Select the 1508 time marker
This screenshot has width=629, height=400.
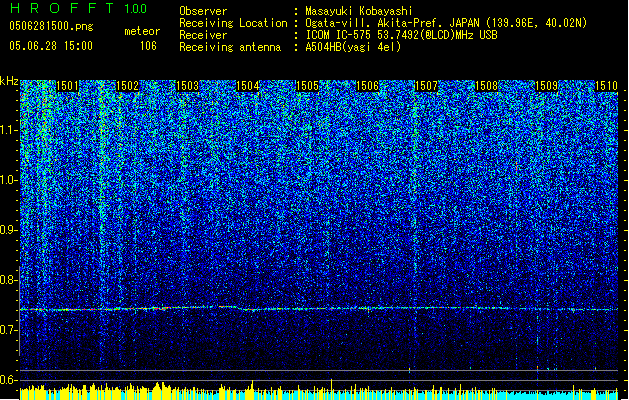pyautogui.click(x=487, y=86)
